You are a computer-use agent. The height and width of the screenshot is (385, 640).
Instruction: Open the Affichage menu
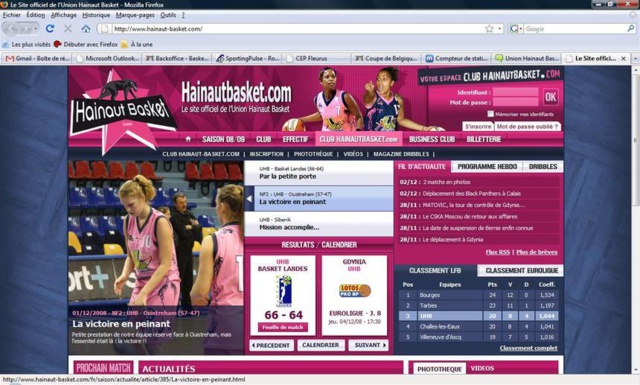pos(63,15)
